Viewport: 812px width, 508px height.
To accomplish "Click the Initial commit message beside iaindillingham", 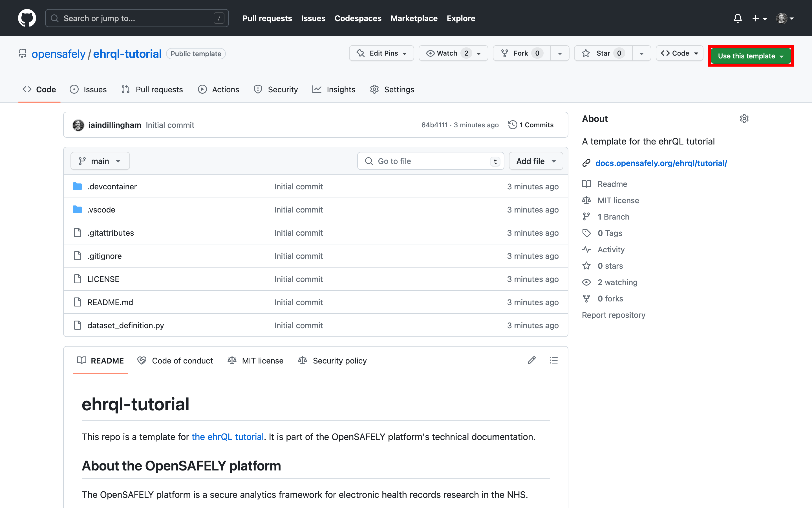I will point(170,125).
